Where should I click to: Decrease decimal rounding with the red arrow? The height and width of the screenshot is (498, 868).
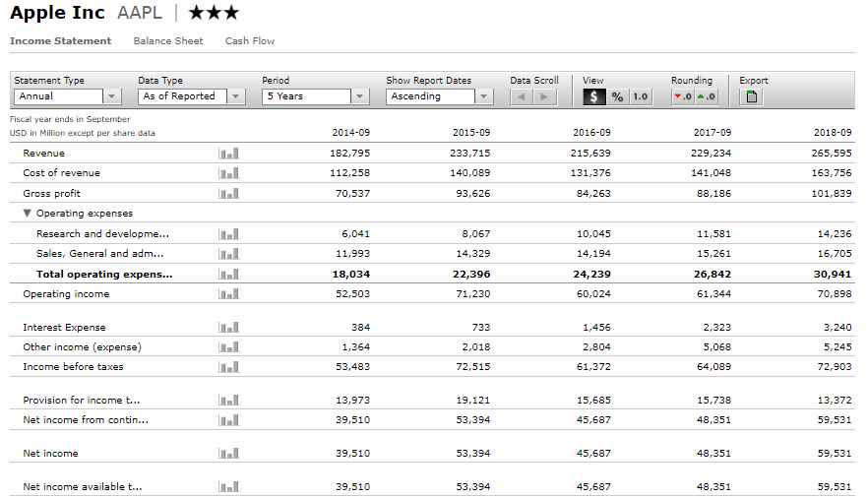coord(683,96)
